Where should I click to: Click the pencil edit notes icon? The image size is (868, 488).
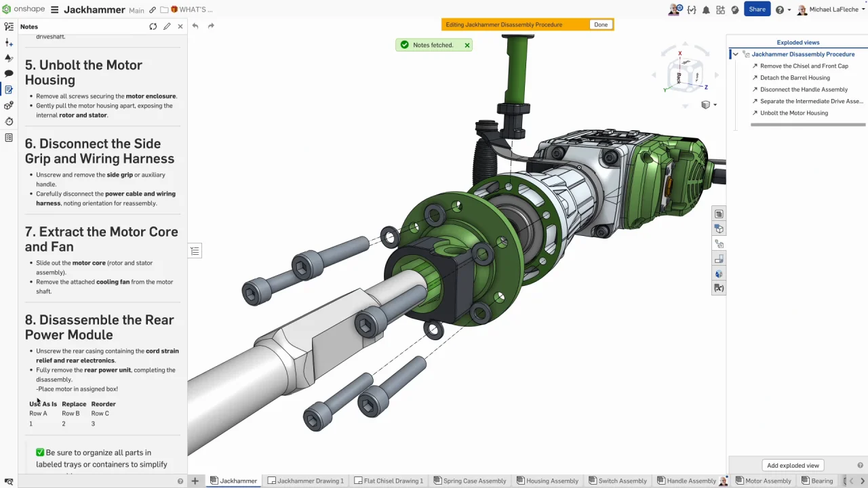tap(167, 26)
